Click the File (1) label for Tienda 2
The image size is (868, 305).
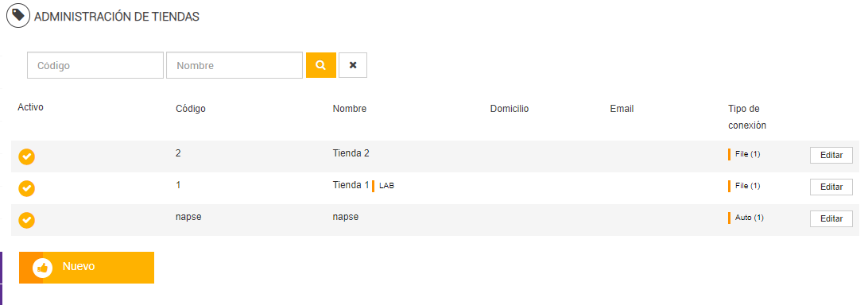tap(747, 154)
